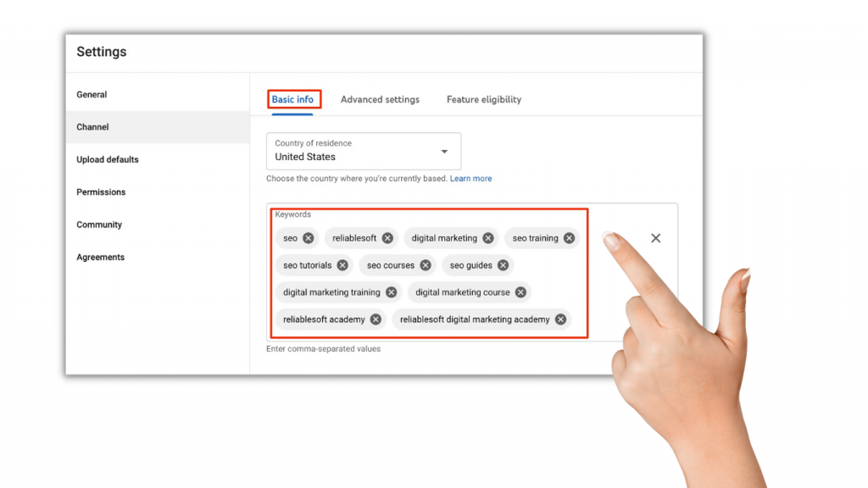The height and width of the screenshot is (488, 868).
Task: Open Upload defaults settings
Action: [x=158, y=159]
